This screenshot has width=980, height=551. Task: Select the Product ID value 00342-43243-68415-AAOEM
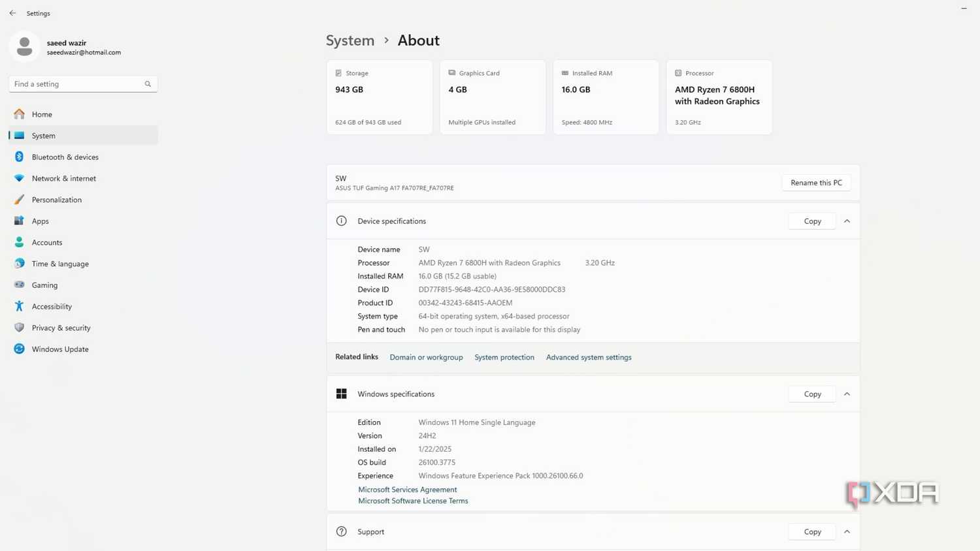click(465, 303)
